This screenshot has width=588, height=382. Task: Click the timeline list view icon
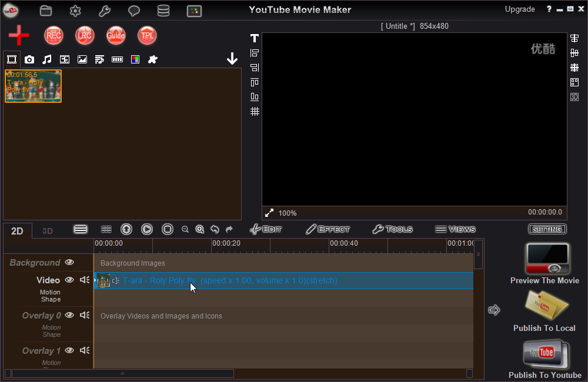(x=81, y=229)
